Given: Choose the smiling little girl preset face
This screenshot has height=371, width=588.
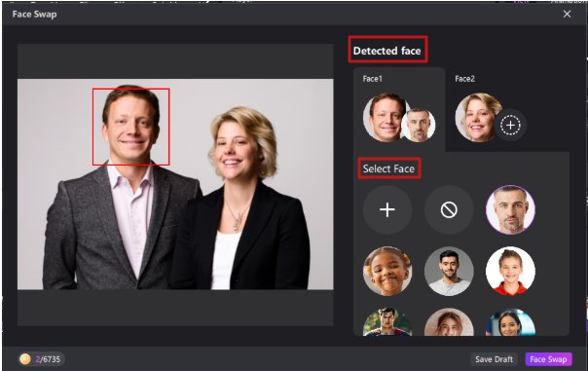Looking at the screenshot, I should click(x=387, y=271).
